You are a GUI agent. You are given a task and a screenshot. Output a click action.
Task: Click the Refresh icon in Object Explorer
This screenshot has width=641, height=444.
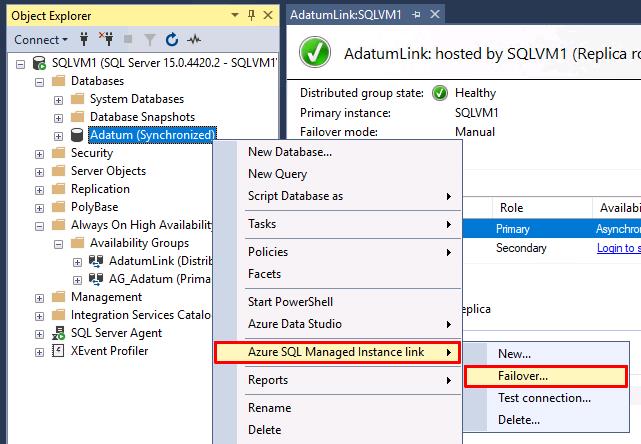[172, 40]
